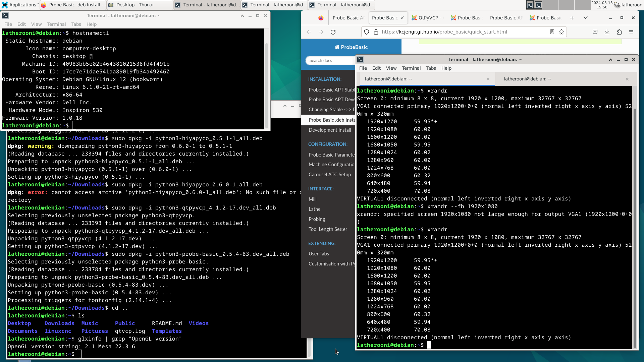The image size is (644, 362).
Task: Close the active Probe Basic browser tab
Action: (402, 18)
